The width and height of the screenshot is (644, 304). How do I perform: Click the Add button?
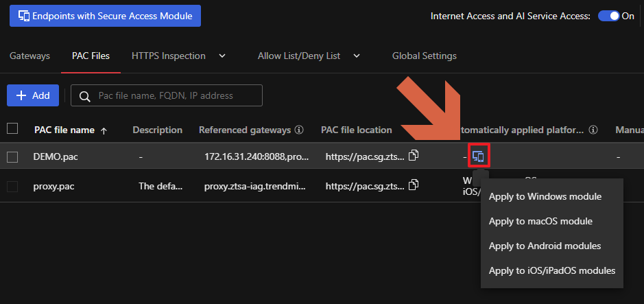click(x=33, y=96)
